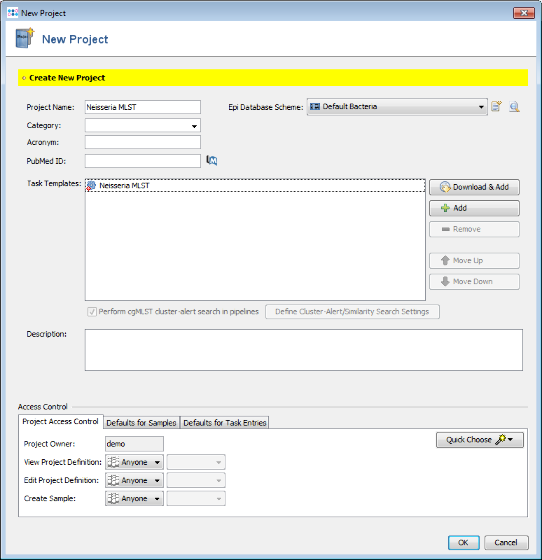Open Edit Project Definition Anyone dropdown
Image resolution: width=542 pixels, height=560 pixels.
pos(134,480)
